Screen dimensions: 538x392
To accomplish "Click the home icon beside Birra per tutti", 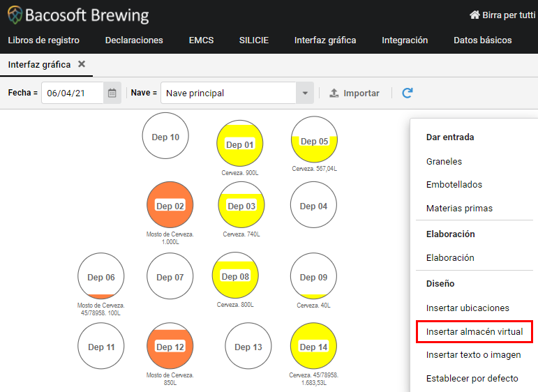I will tap(475, 15).
